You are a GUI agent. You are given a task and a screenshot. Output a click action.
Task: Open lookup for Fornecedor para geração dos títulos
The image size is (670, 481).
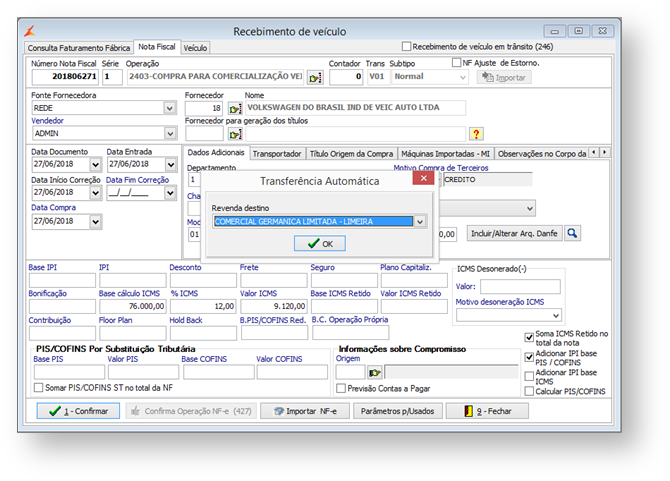235,135
